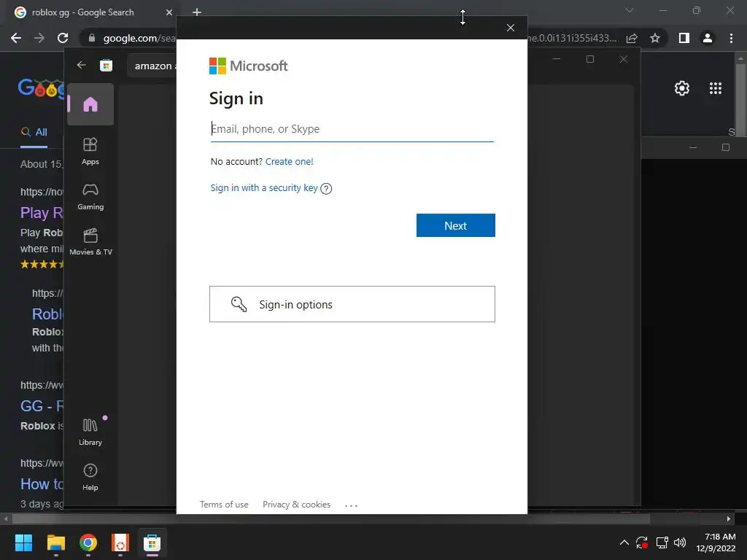Bookmark this page with star icon
Viewport: 747px width, 560px height.
[655, 38]
